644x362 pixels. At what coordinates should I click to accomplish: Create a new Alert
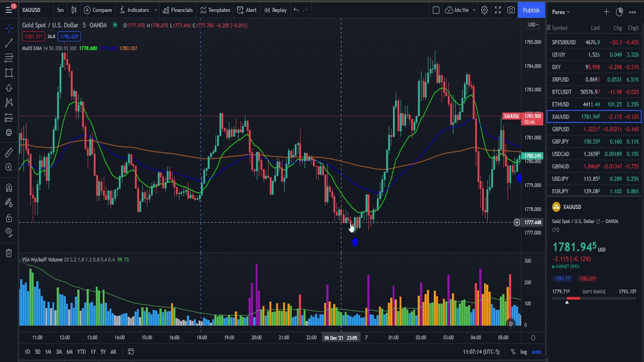247,10
